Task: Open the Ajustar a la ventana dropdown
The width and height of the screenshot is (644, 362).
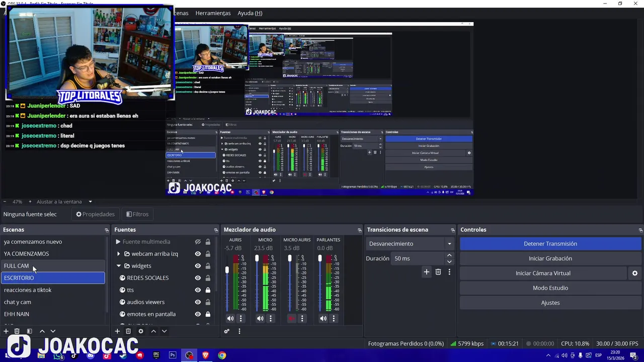Action: (x=64, y=202)
